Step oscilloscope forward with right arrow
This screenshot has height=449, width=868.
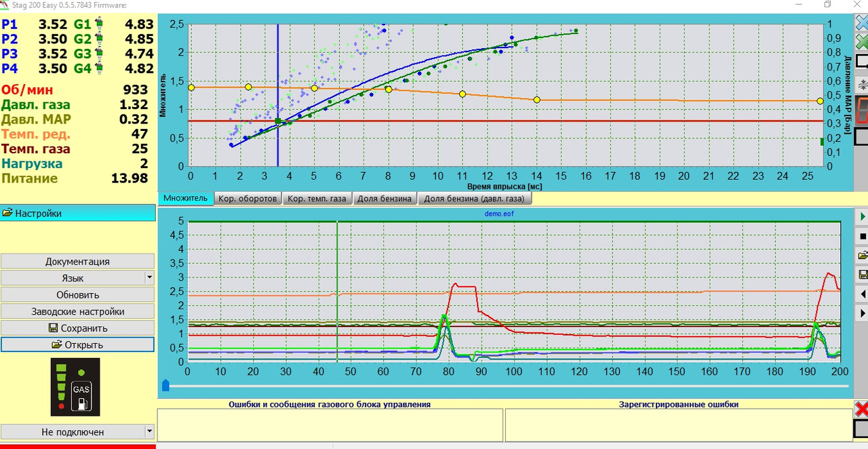pos(863,313)
